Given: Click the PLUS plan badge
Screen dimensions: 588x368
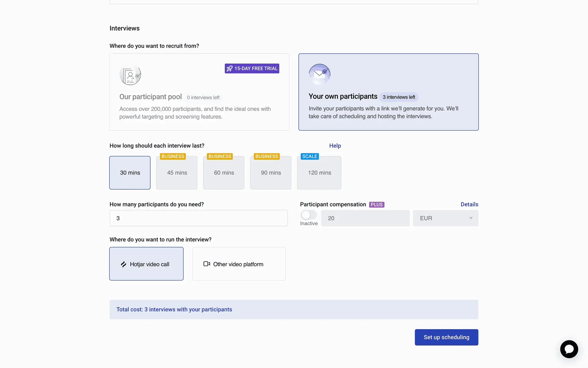Looking at the screenshot, I should click(x=376, y=205).
